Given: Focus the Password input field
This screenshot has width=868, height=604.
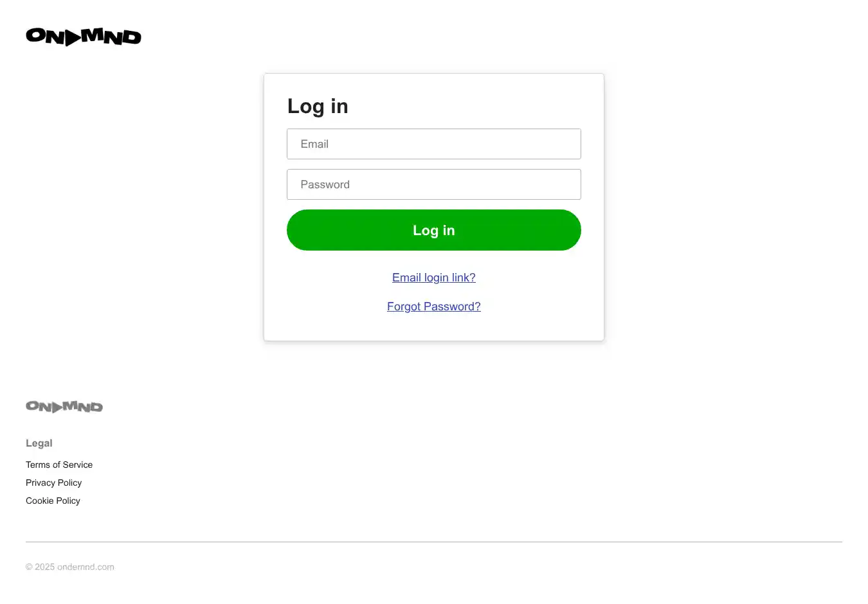Looking at the screenshot, I should tap(434, 184).
